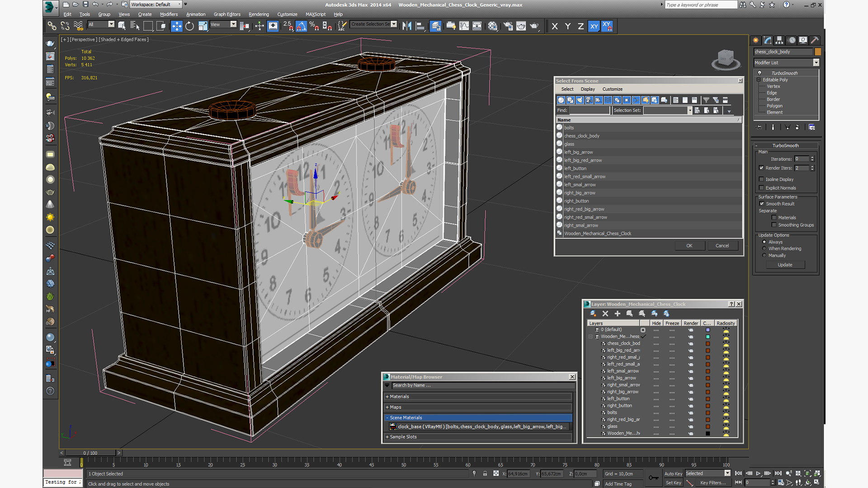This screenshot has width=868, height=488.
Task: Click delete layer X icon in Layer dialog
Action: click(605, 314)
